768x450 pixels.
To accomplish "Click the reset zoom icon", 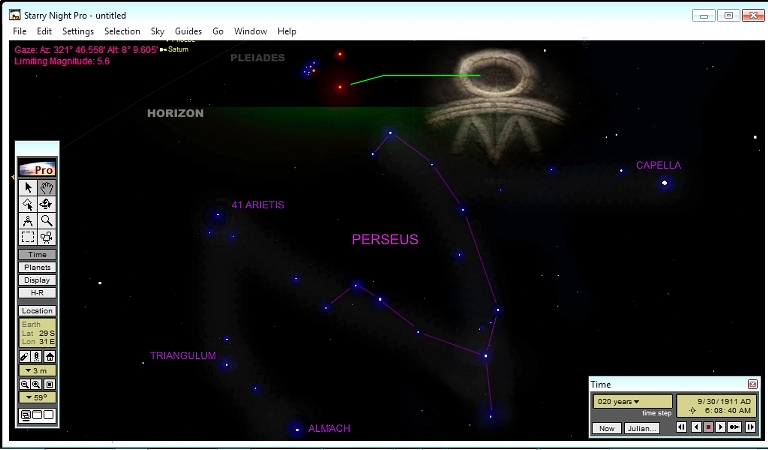I will pos(49,384).
